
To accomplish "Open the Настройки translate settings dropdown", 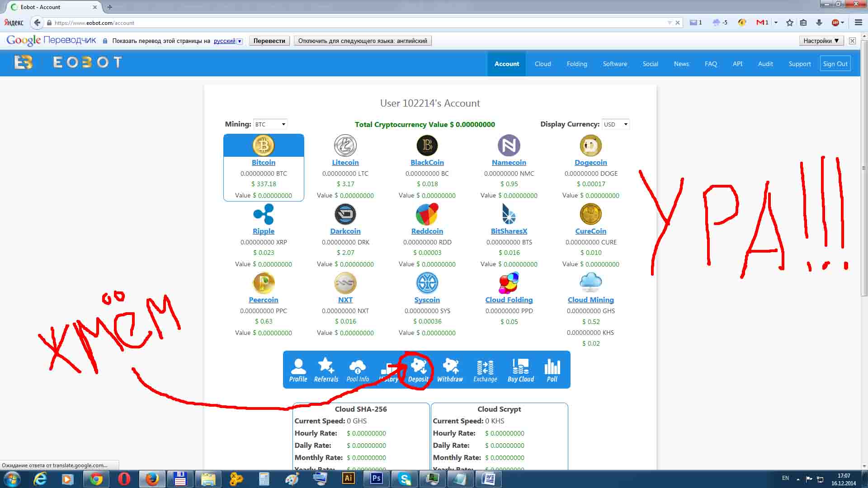I will coord(821,41).
